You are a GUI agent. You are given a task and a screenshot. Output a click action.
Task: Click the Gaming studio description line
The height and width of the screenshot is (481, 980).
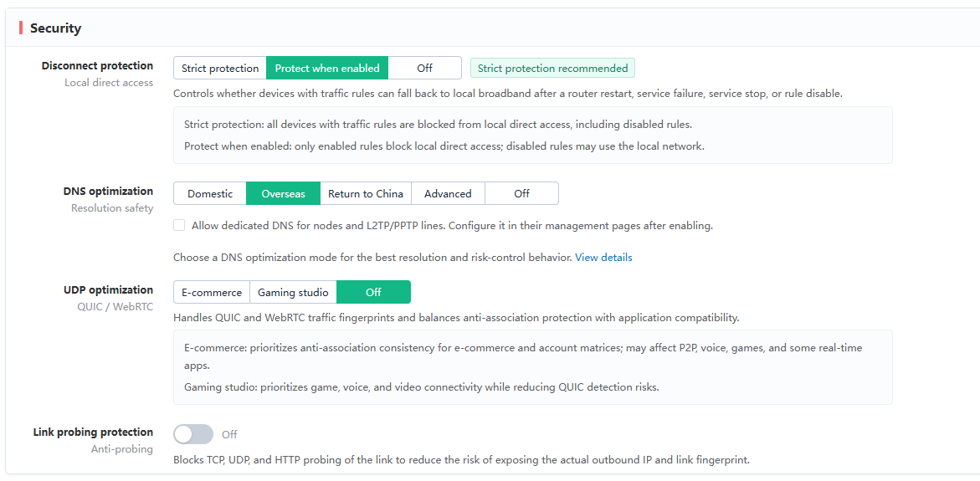point(422,386)
